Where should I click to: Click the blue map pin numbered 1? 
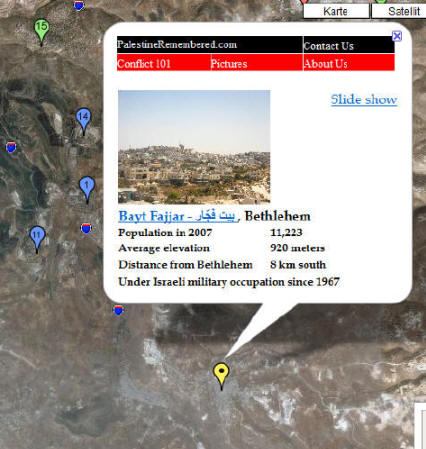coord(87,189)
